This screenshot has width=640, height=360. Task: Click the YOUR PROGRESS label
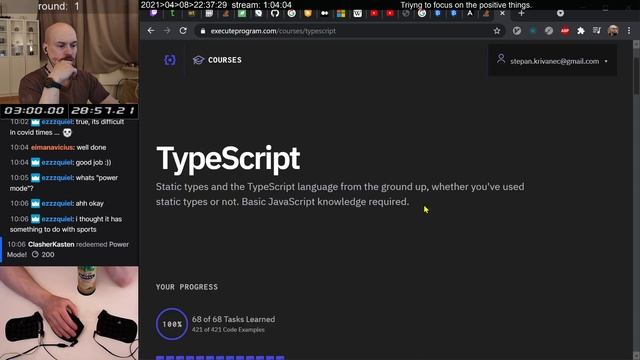[x=187, y=287]
